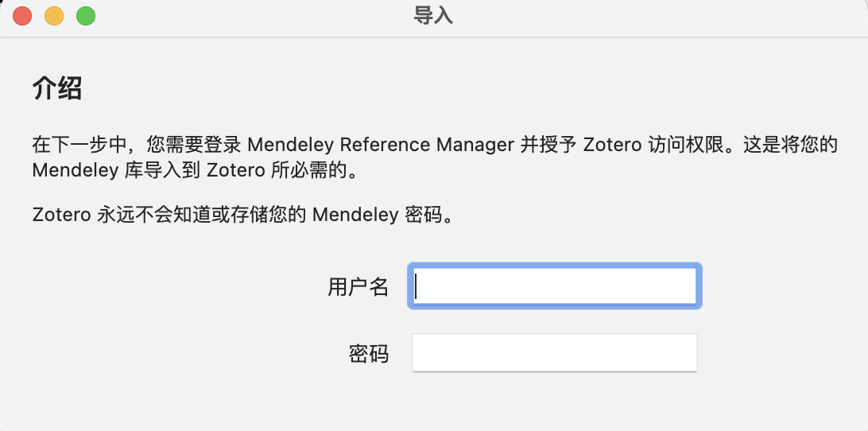
Task: Click into the 用户名 input field
Action: [554, 286]
